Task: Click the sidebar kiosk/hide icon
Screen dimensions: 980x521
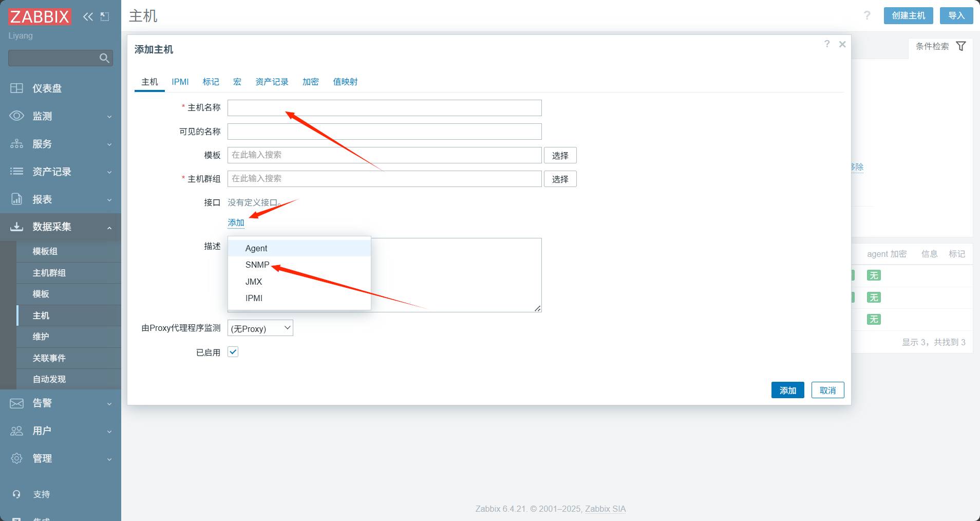Action: coord(105,16)
